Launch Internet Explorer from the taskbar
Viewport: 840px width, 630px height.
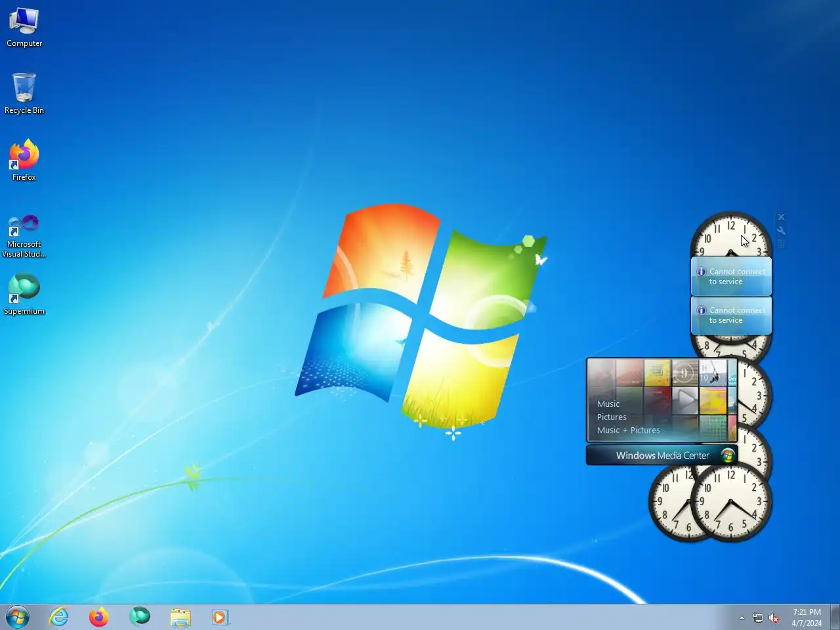[59, 617]
